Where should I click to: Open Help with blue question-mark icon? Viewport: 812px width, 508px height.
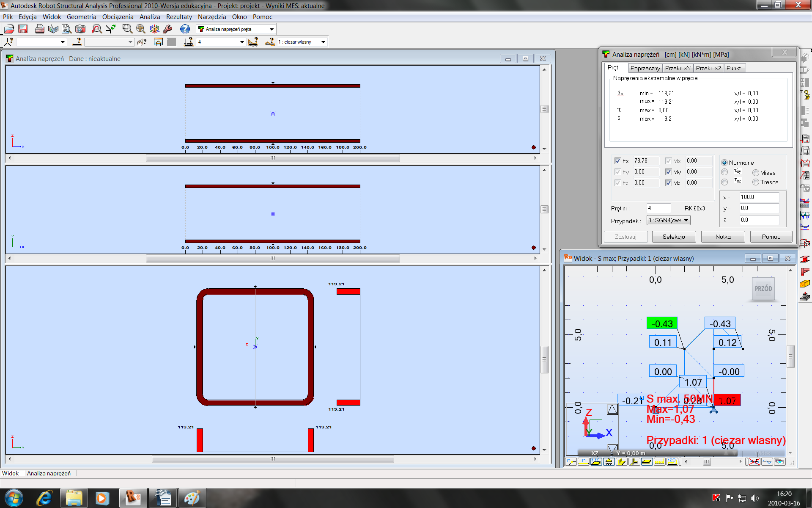click(x=185, y=29)
